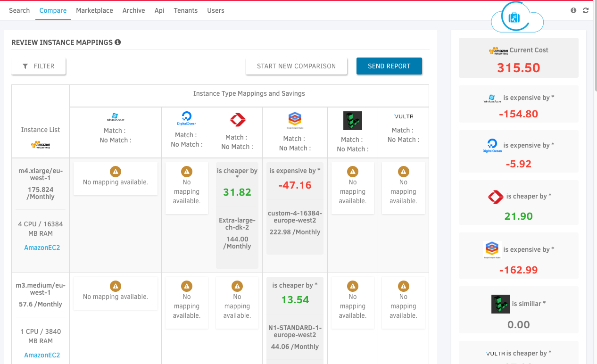Open the Filter button
Viewport: 597px width, 364px height.
pos(39,66)
